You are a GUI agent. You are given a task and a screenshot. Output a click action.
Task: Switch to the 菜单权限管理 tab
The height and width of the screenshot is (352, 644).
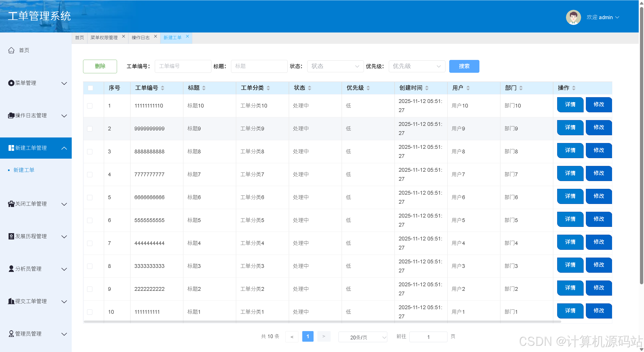[104, 38]
